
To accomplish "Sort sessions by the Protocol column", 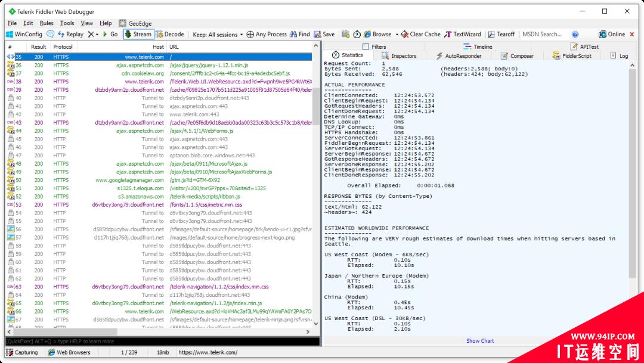I will click(63, 47).
